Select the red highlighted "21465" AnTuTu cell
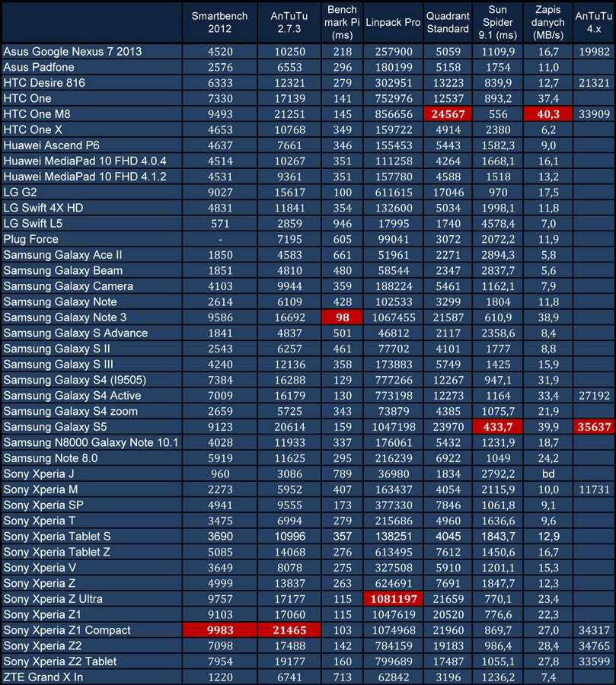616x685 pixels. pos(289,630)
